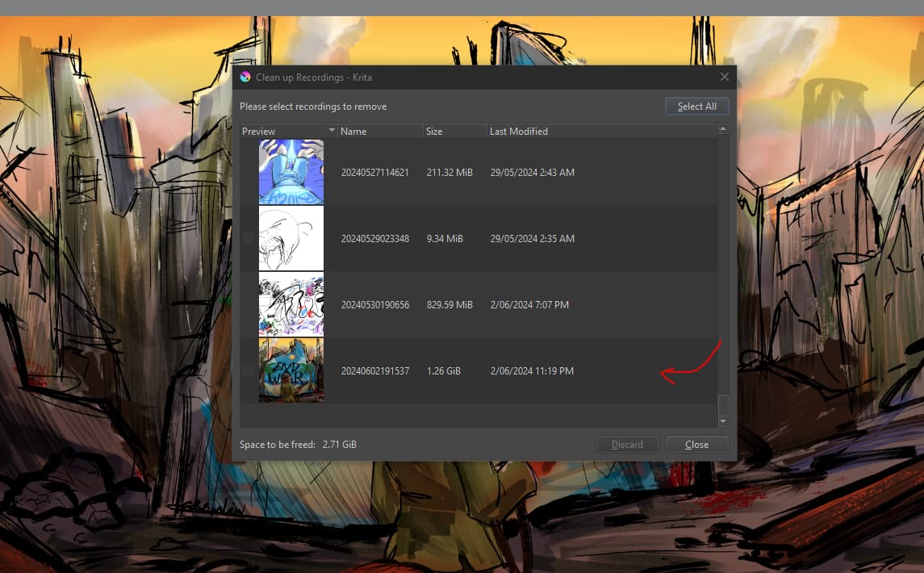Select the colorful scribble preview thumbnail
The height and width of the screenshot is (573, 924).
tap(291, 304)
